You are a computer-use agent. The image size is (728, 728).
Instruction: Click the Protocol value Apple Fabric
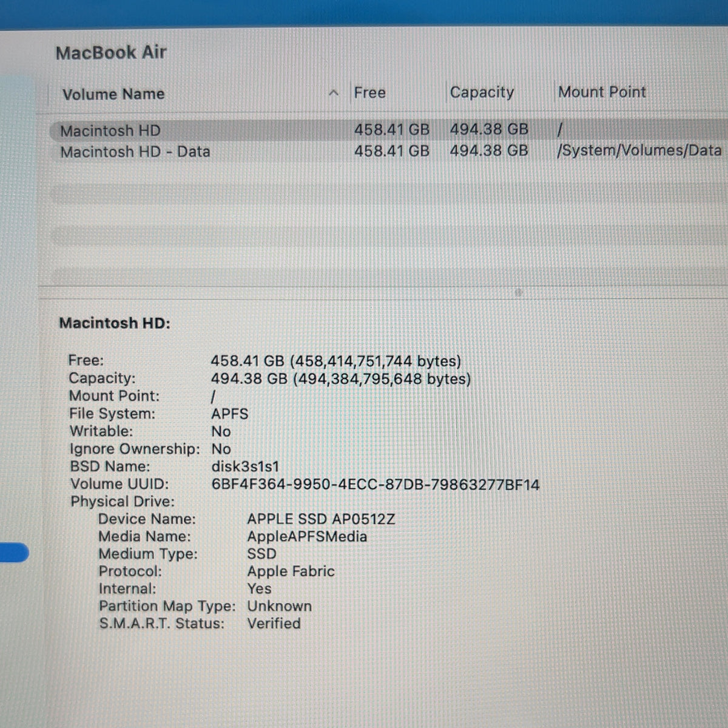coord(291,571)
